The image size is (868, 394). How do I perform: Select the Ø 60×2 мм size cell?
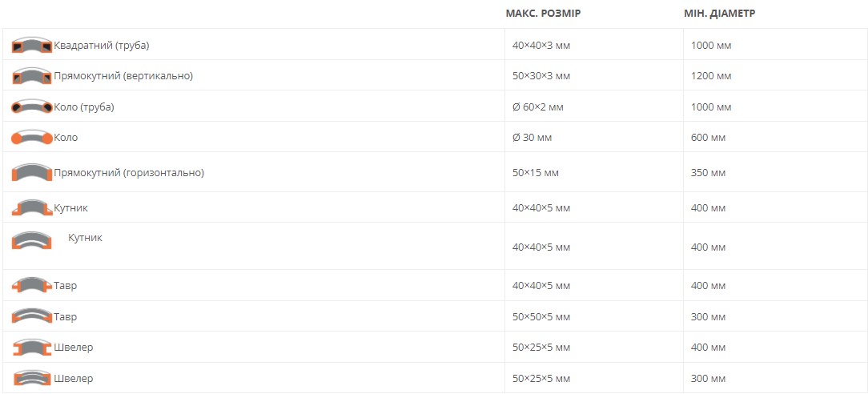[537, 107]
